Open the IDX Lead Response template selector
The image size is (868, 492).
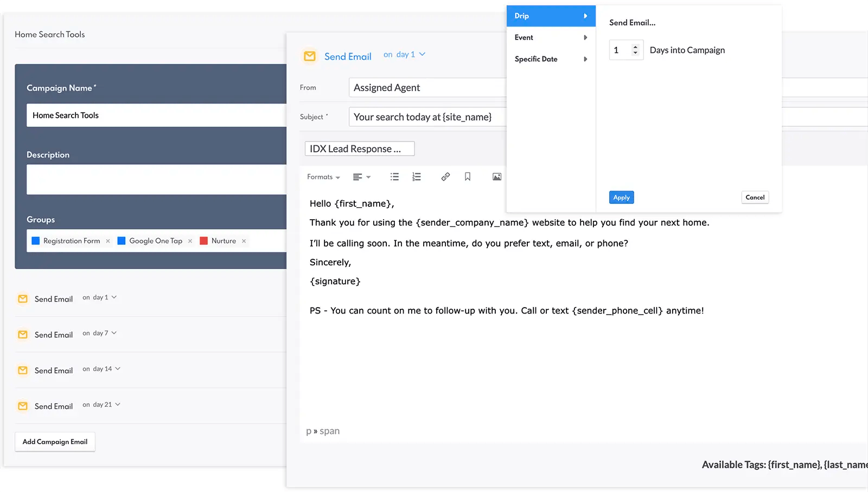click(360, 149)
